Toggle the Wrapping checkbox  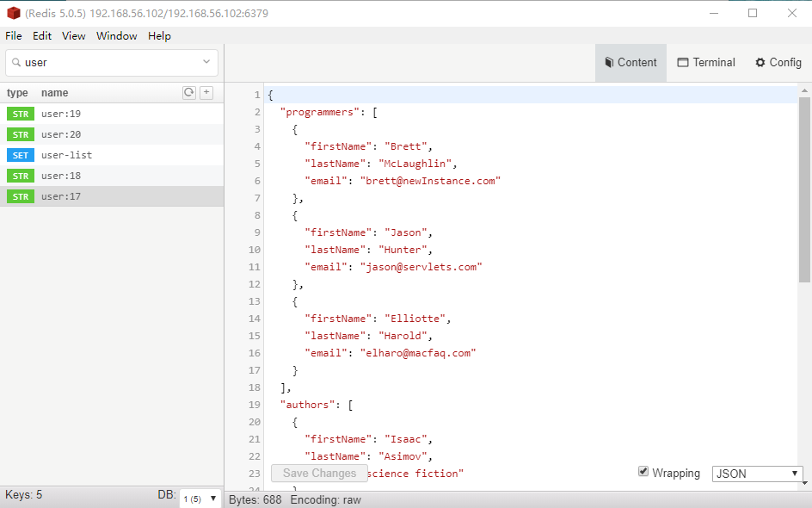pyautogui.click(x=643, y=471)
